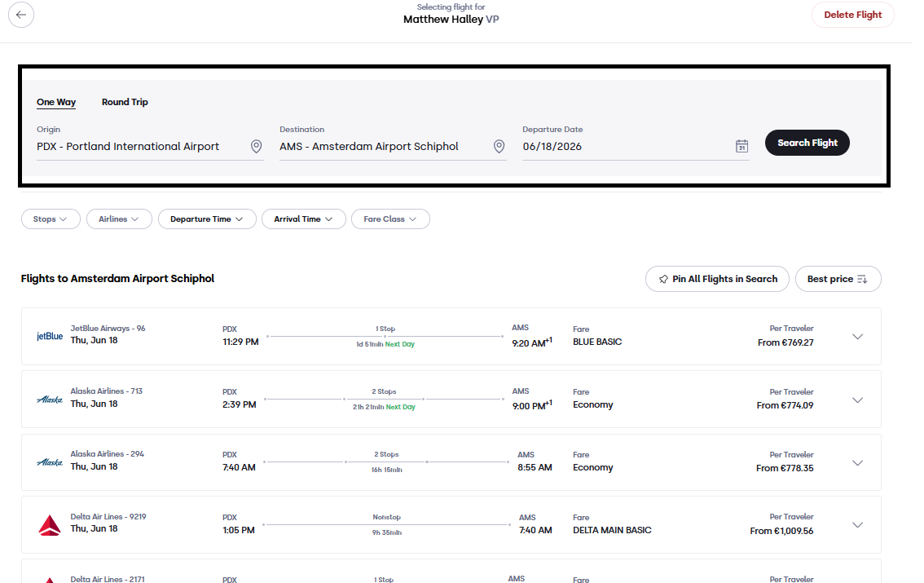
Task: Click the 7:40 AM departure time
Action: (x=239, y=467)
